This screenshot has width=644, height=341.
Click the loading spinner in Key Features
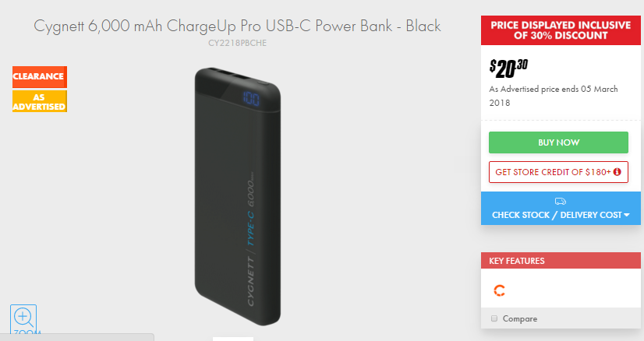point(500,290)
